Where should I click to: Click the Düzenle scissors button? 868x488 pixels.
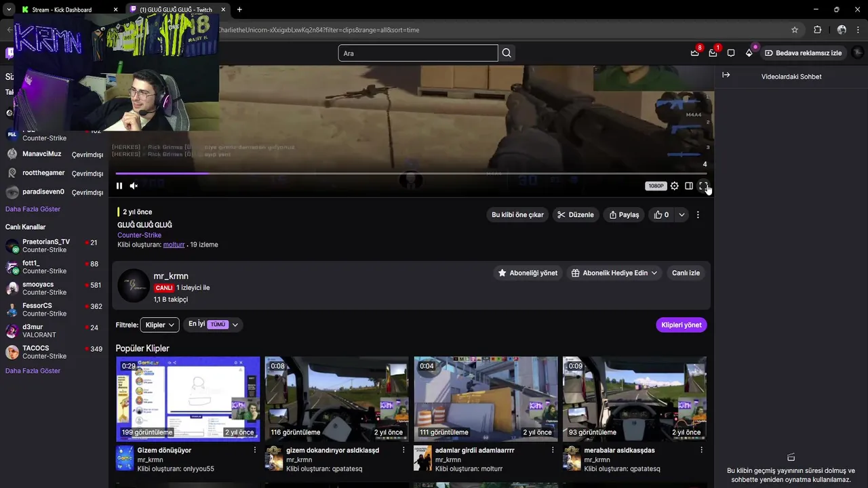coord(575,215)
